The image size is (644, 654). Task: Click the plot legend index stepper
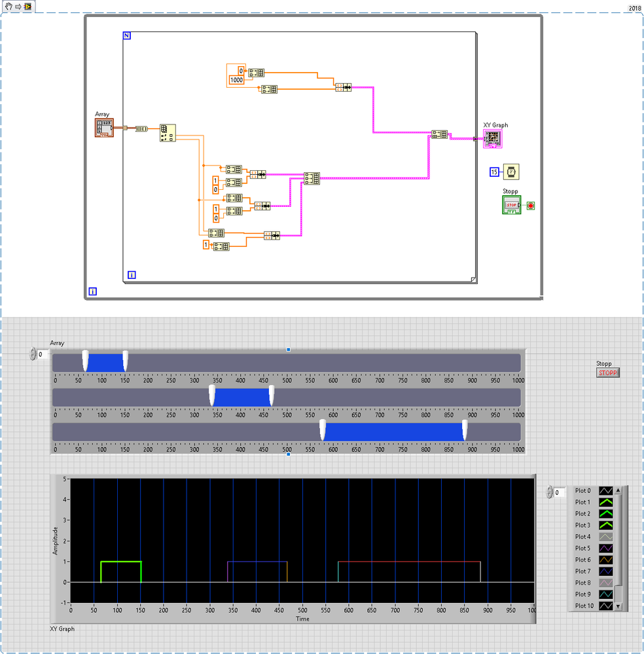click(549, 492)
